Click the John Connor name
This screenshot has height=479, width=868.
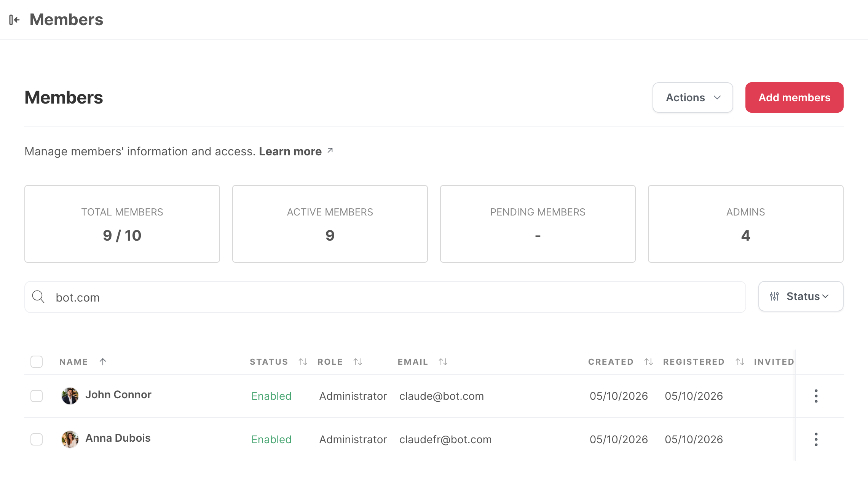pos(118,394)
